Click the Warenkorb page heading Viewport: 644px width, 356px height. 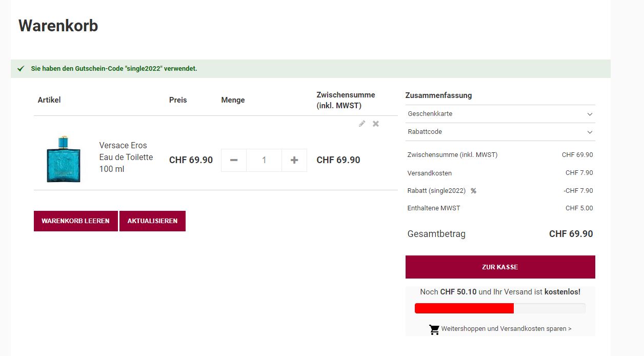(58, 26)
